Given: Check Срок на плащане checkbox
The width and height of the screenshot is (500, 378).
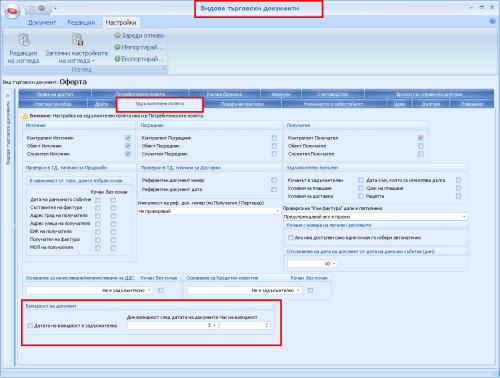Looking at the screenshot, I should point(459,188).
